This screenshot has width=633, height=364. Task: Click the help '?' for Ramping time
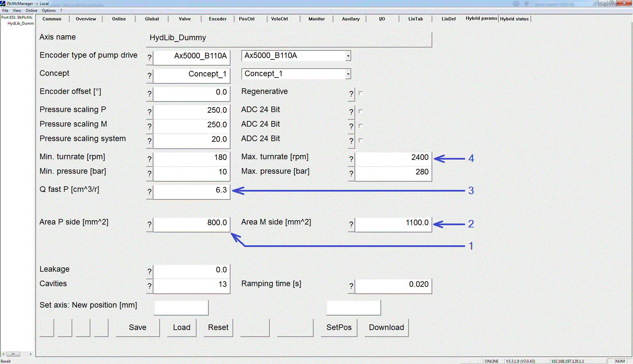click(351, 286)
